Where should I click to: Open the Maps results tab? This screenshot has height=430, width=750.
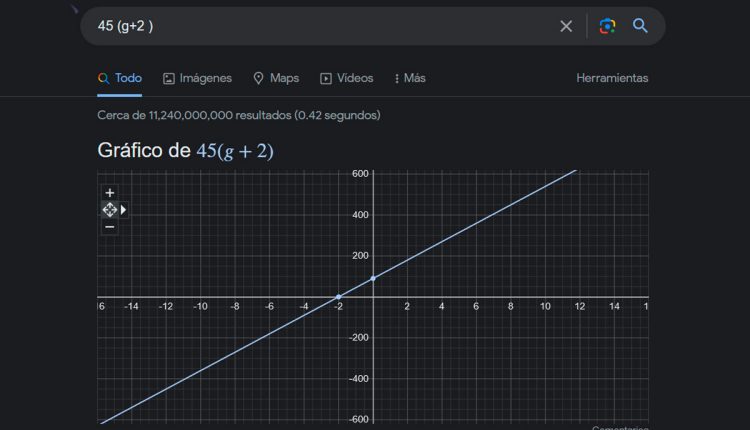coord(276,78)
